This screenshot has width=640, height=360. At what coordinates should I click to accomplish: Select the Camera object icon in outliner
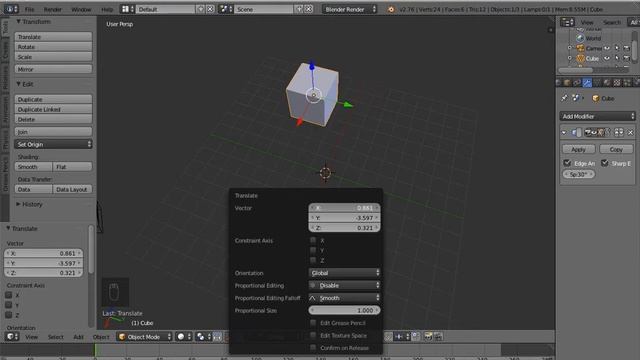point(580,48)
